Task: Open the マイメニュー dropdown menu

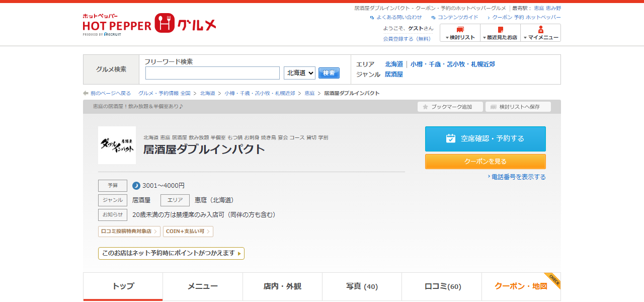Action: click(540, 33)
